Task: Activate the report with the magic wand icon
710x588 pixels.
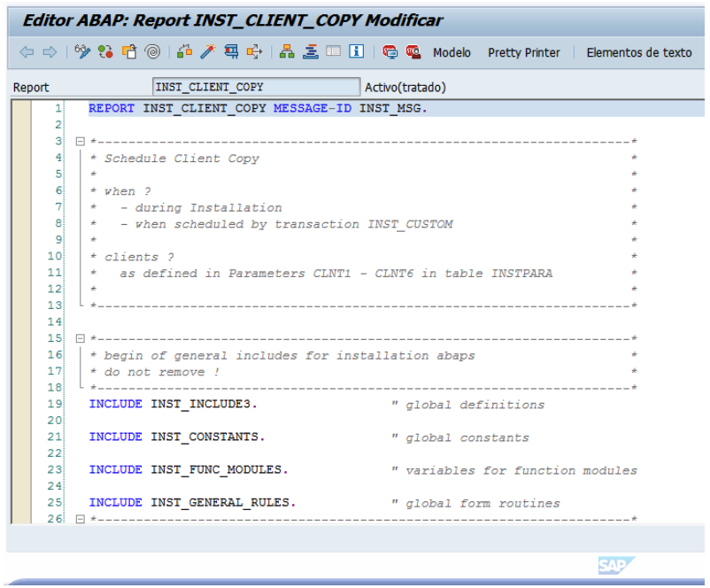Action: pyautogui.click(x=208, y=51)
